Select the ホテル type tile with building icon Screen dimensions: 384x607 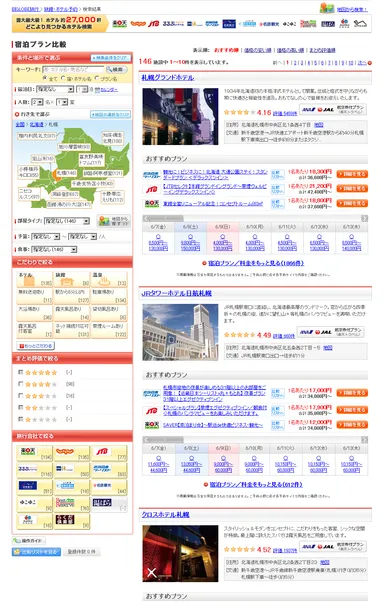click(x=34, y=279)
